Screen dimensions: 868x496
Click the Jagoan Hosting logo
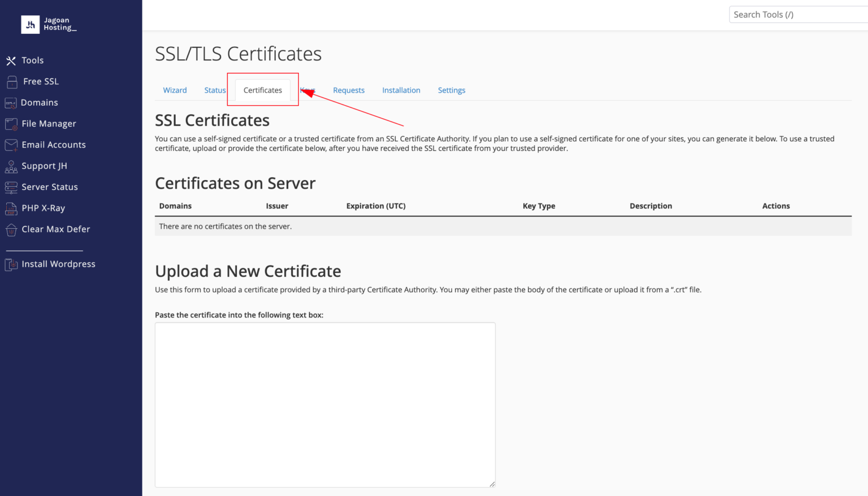click(49, 24)
